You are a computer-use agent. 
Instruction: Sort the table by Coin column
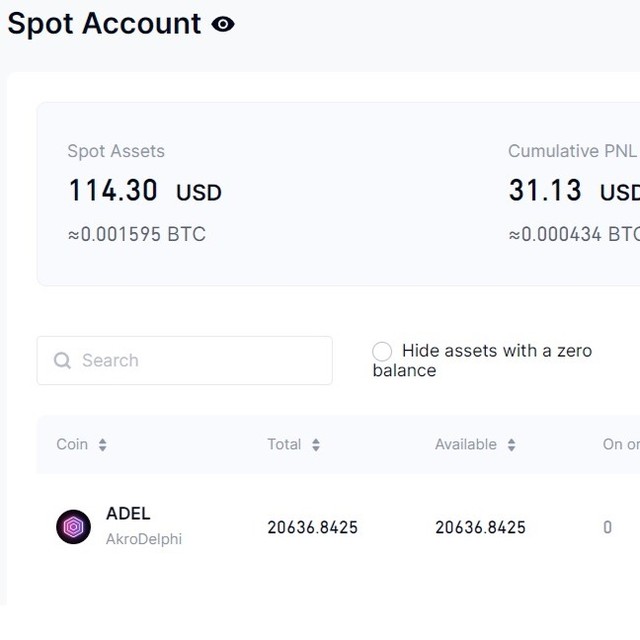coord(72,444)
